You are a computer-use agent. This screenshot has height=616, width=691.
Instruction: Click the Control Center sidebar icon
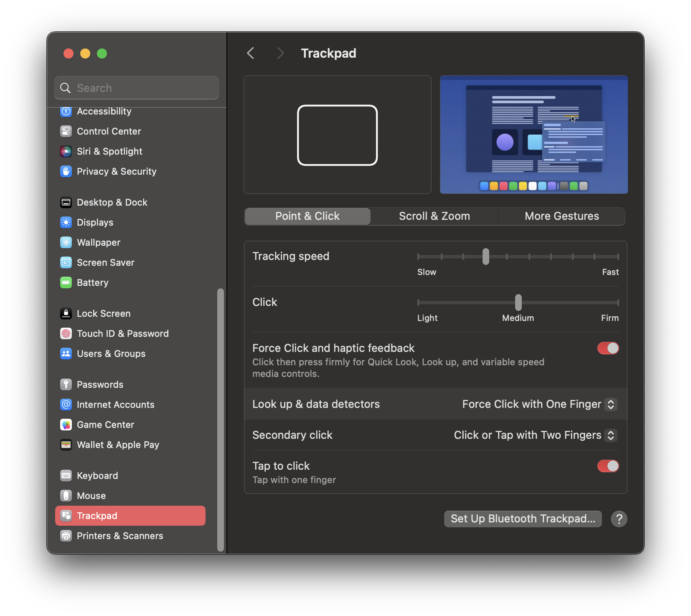(66, 131)
